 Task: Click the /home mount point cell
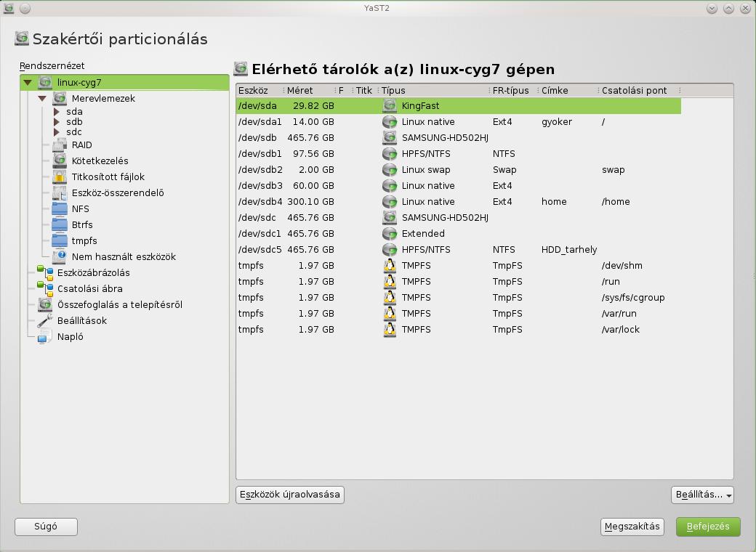pos(616,202)
